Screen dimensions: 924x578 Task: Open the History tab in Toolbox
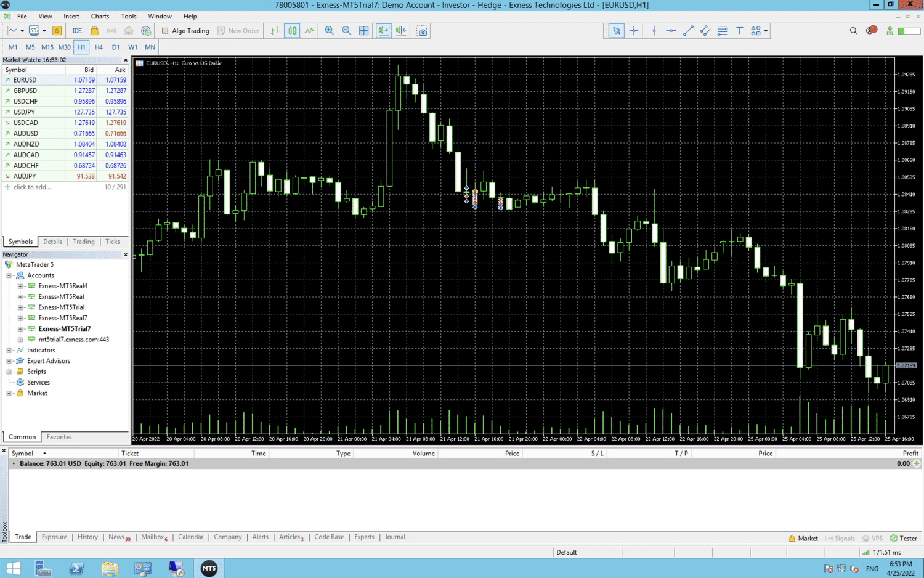pyautogui.click(x=87, y=537)
